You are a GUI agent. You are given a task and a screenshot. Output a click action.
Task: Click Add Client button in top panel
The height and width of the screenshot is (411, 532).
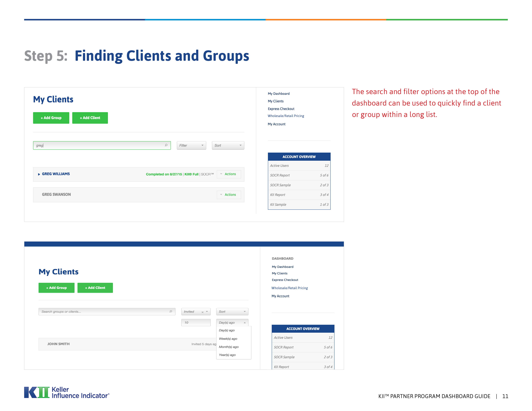90,118
